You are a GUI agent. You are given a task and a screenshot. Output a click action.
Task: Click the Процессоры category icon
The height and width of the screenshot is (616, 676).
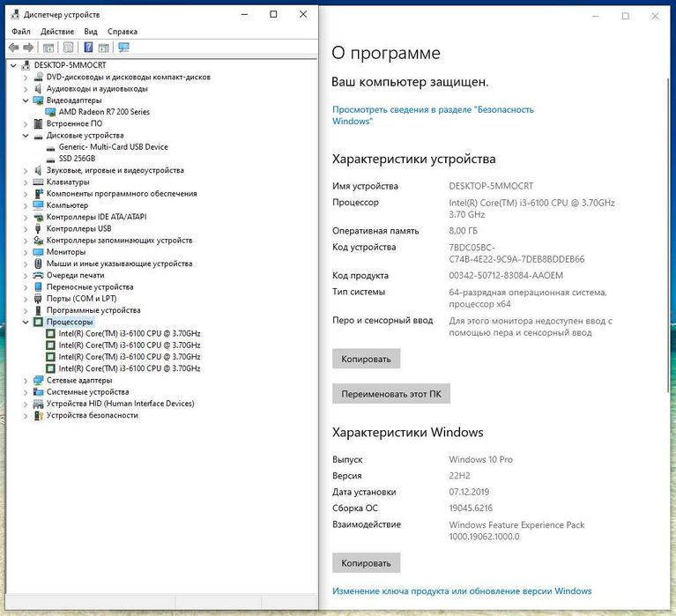coord(39,322)
